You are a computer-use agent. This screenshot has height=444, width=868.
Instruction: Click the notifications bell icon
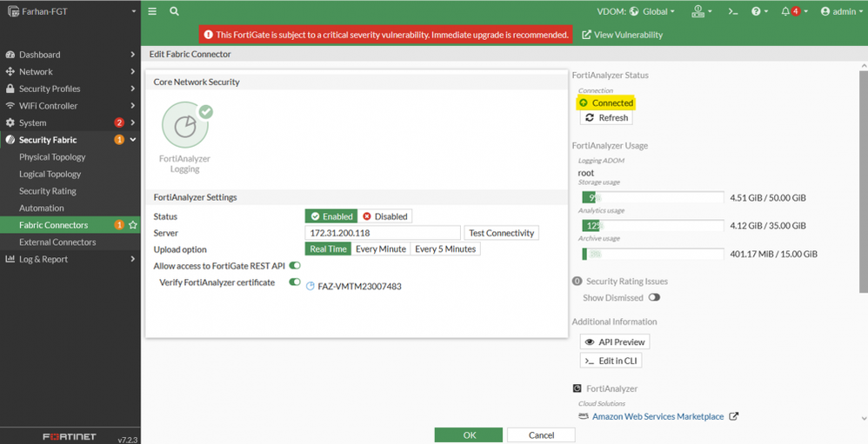[785, 11]
